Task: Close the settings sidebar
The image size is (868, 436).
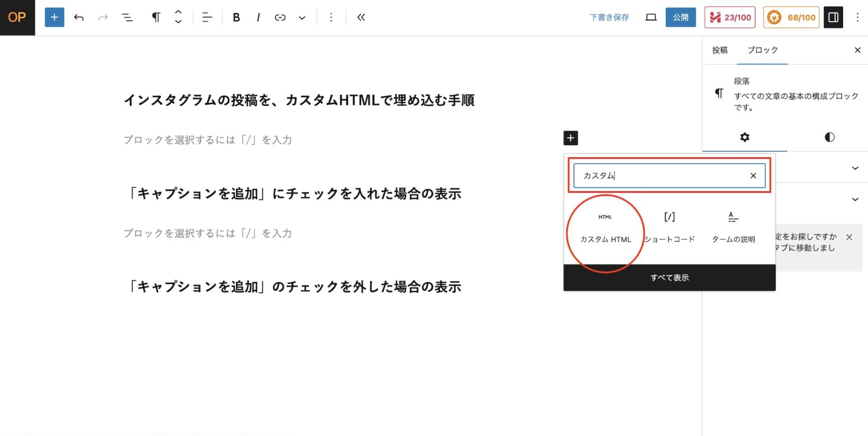Action: (857, 50)
